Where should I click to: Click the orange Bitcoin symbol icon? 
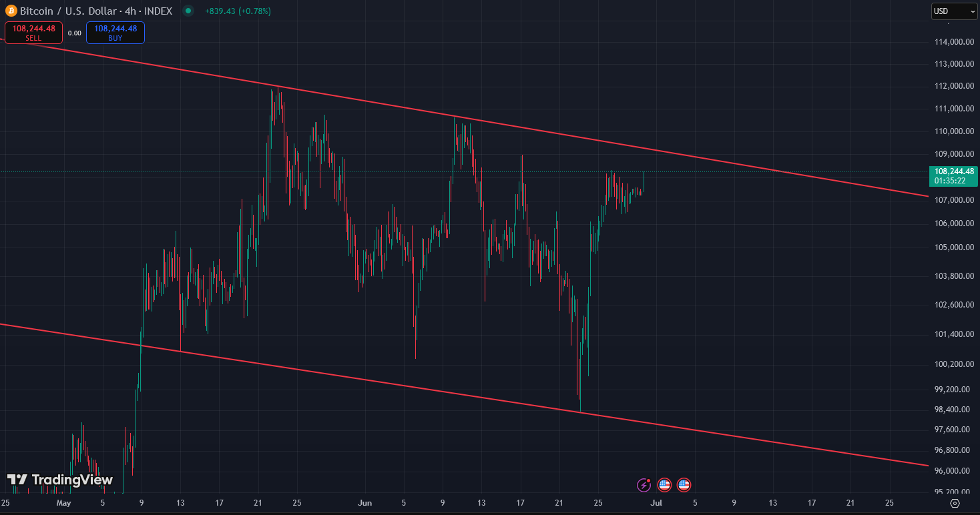click(11, 11)
